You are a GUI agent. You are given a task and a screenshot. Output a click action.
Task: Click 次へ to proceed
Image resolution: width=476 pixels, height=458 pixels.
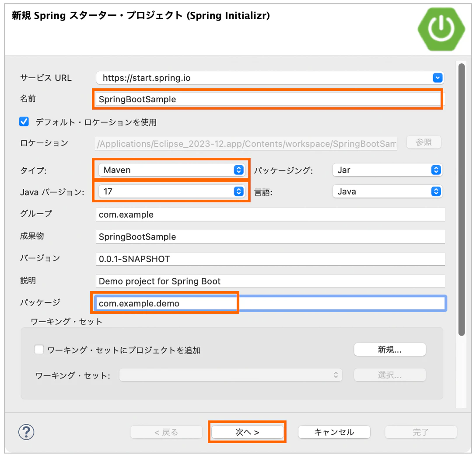pos(247,432)
